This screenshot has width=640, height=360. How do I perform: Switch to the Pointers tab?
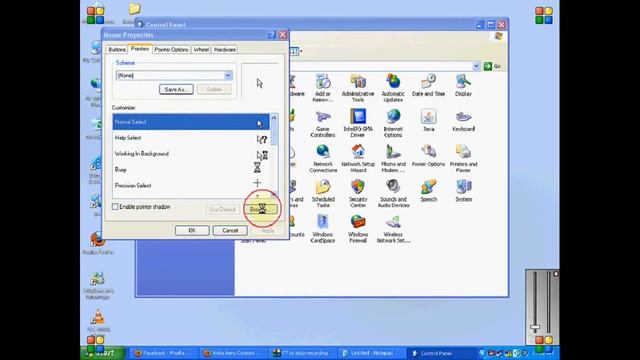(x=140, y=49)
